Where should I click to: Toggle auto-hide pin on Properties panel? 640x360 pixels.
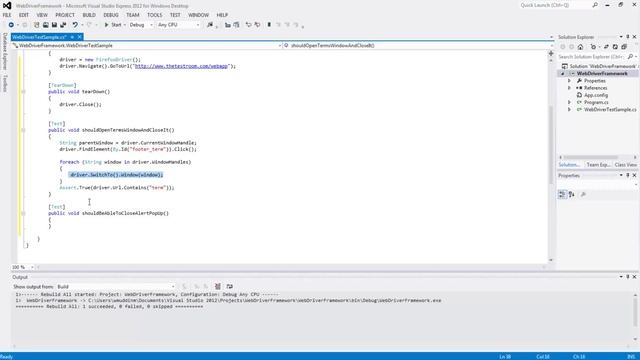tap(628, 176)
